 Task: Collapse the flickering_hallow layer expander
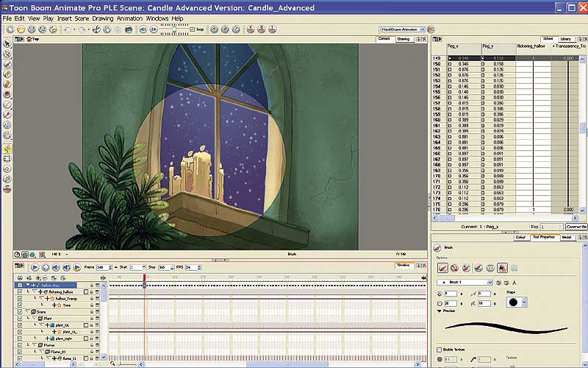35,291
